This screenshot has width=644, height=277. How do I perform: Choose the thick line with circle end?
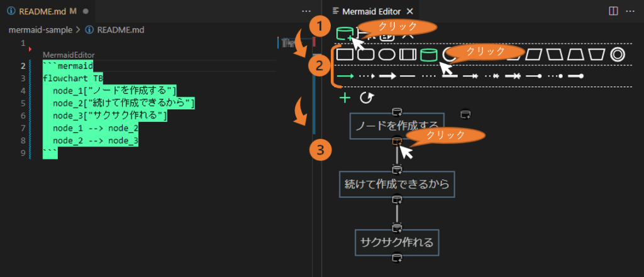pos(576,76)
